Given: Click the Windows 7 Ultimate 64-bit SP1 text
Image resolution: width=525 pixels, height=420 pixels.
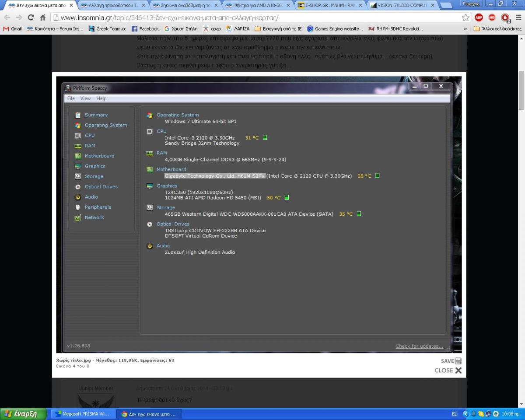Looking at the screenshot, I should (200, 122).
